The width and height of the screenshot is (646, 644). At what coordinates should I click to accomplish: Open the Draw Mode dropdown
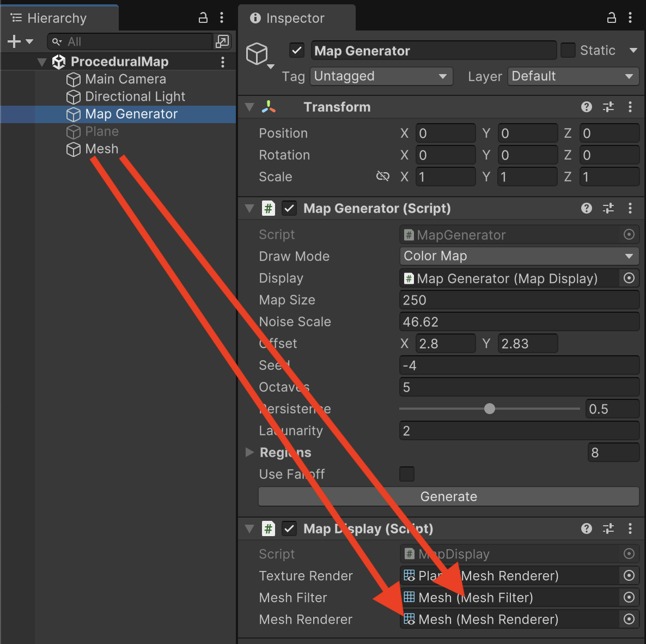tap(519, 256)
